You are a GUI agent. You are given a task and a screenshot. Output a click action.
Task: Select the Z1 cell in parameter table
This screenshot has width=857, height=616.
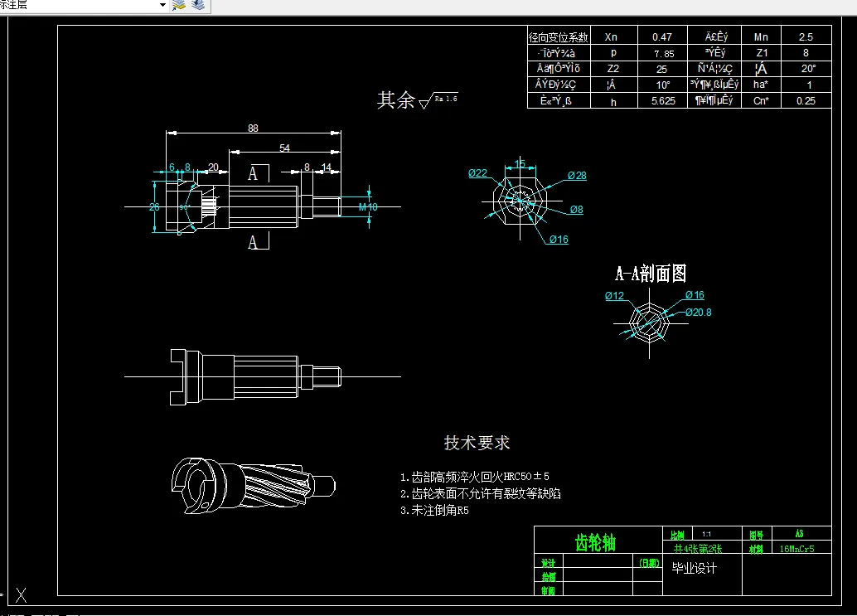coord(762,53)
